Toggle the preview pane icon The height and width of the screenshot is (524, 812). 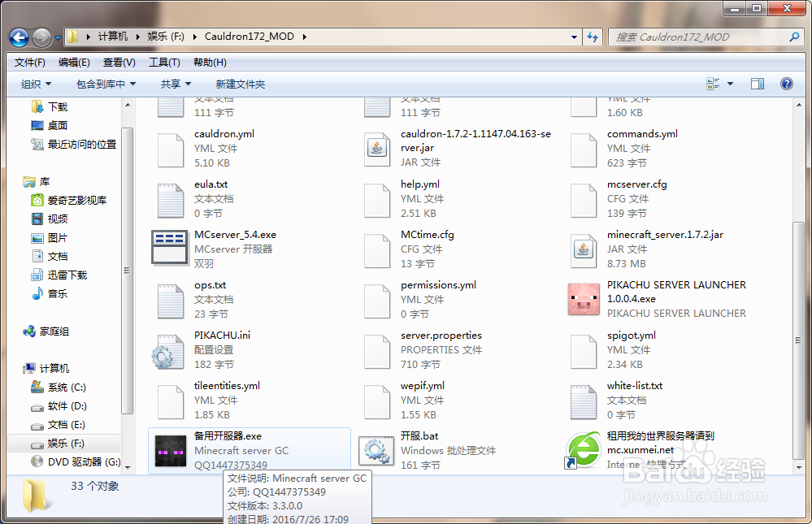pyautogui.click(x=757, y=84)
